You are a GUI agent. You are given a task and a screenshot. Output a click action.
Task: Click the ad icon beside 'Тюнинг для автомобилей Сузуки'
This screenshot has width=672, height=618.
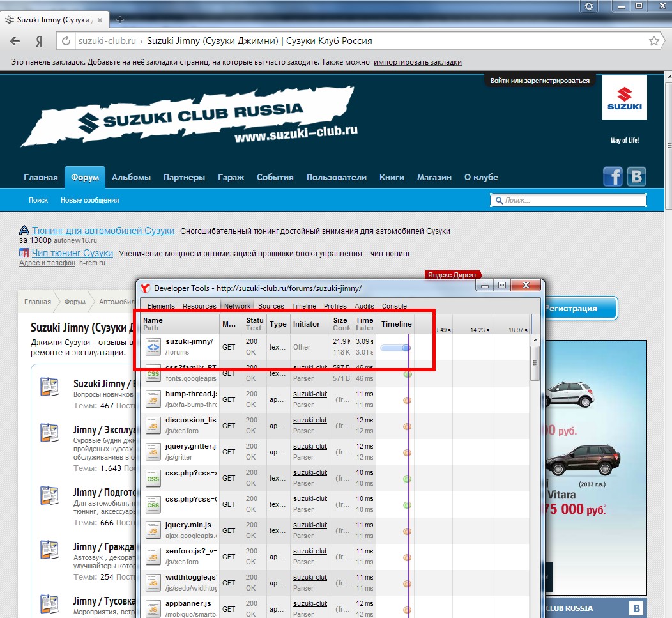(x=24, y=230)
